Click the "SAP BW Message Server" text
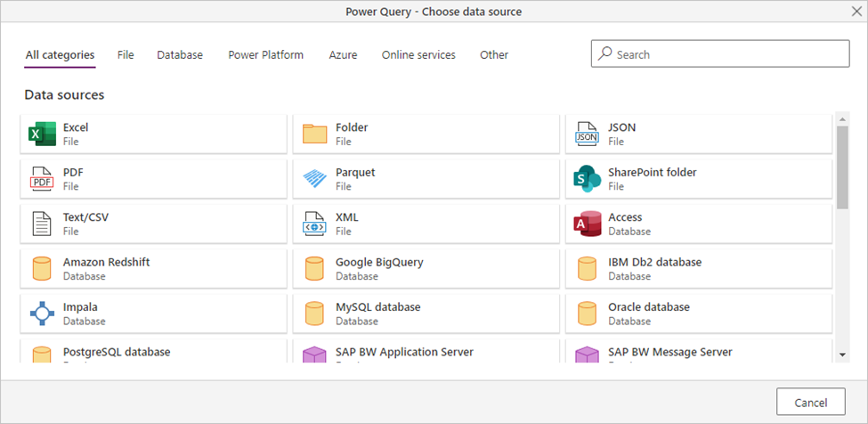Screen dimensions: 868x424 pyautogui.click(x=669, y=352)
